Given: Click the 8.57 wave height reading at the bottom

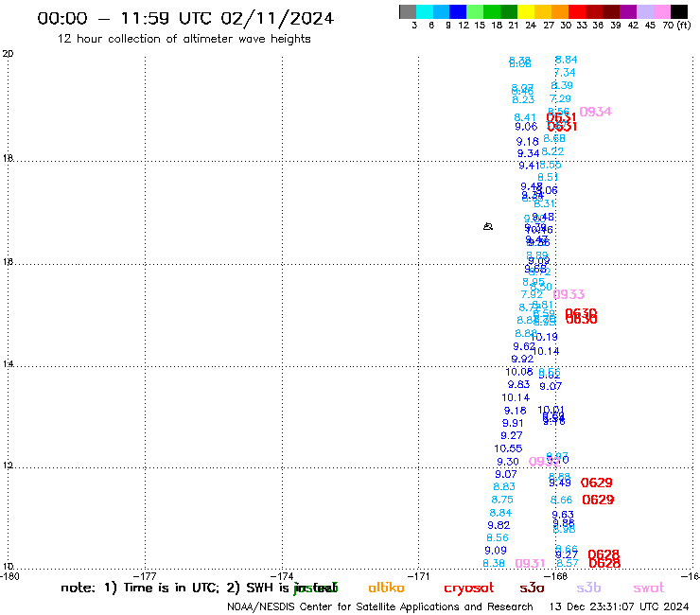Looking at the screenshot, I should pyautogui.click(x=568, y=564).
